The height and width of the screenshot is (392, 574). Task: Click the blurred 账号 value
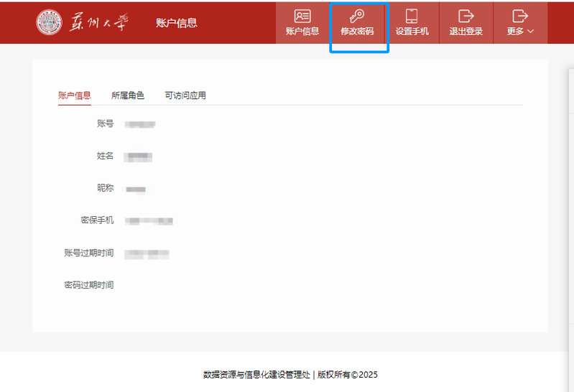tap(140, 124)
